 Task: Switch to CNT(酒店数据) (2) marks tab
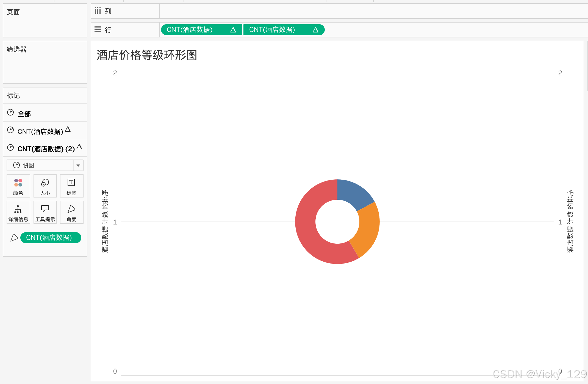point(46,149)
